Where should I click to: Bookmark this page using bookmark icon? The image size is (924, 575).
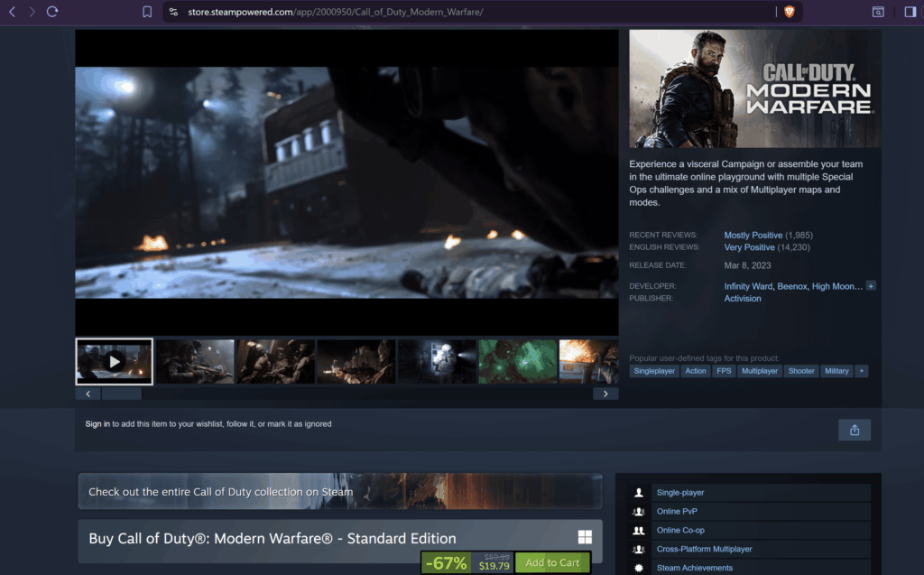(147, 12)
